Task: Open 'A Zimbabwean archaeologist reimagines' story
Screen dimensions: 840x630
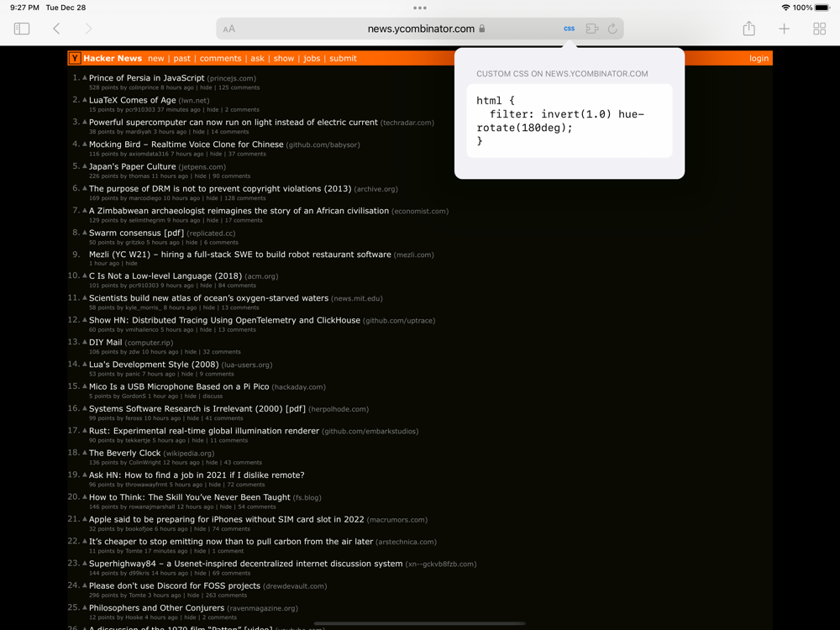Action: pos(239,211)
